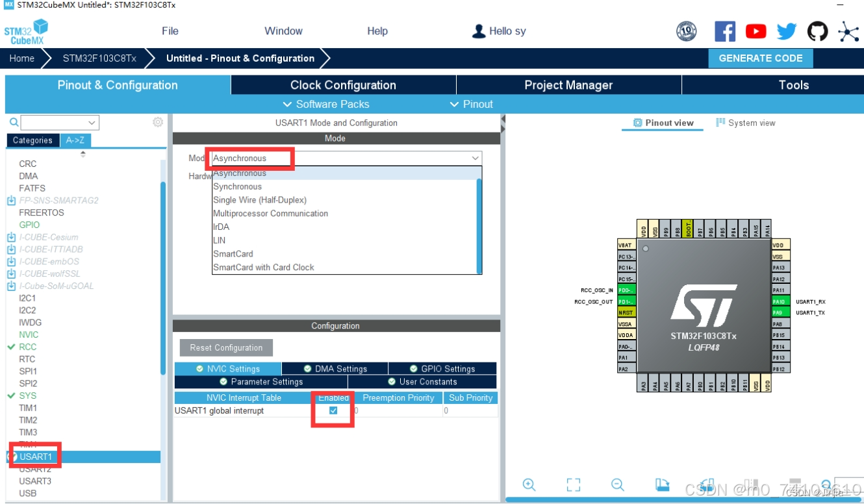864x504 pixels.
Task: Open the ST Facebook page icon
Action: click(725, 31)
